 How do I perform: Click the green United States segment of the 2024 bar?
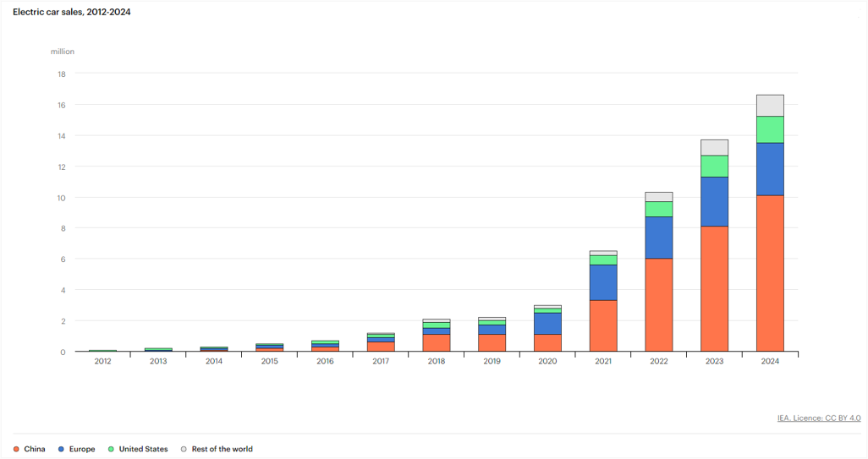[x=770, y=129]
